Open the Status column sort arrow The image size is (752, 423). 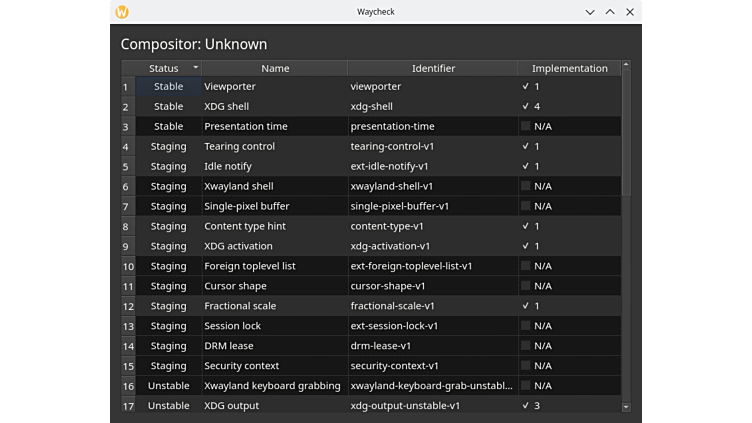click(195, 68)
